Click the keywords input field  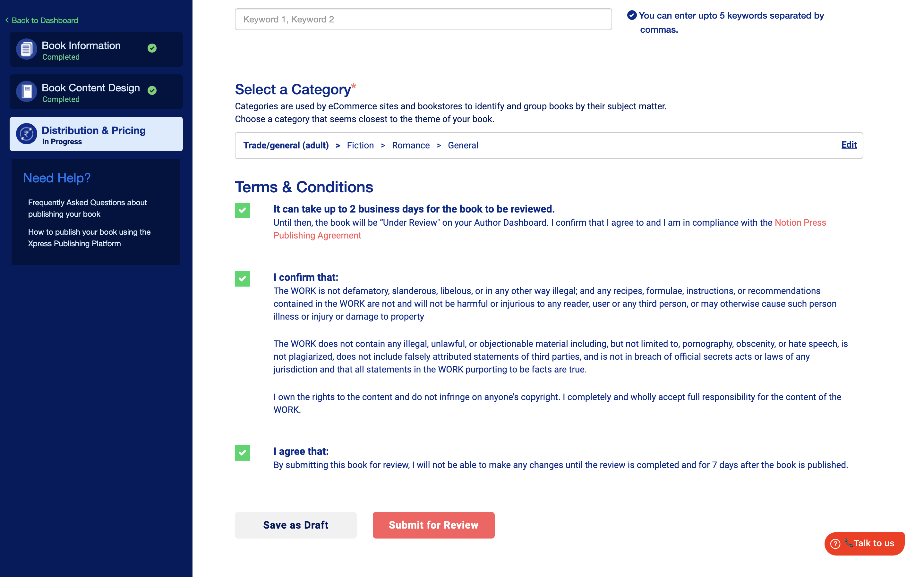423,20
